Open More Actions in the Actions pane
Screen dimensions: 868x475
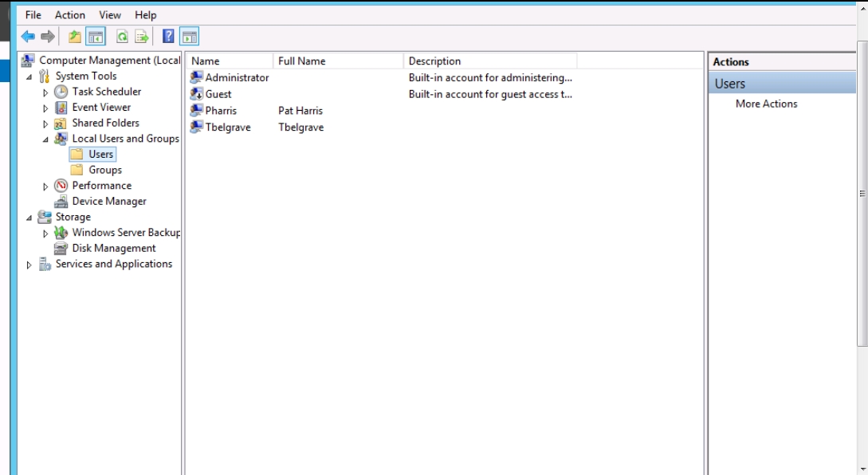pos(766,104)
